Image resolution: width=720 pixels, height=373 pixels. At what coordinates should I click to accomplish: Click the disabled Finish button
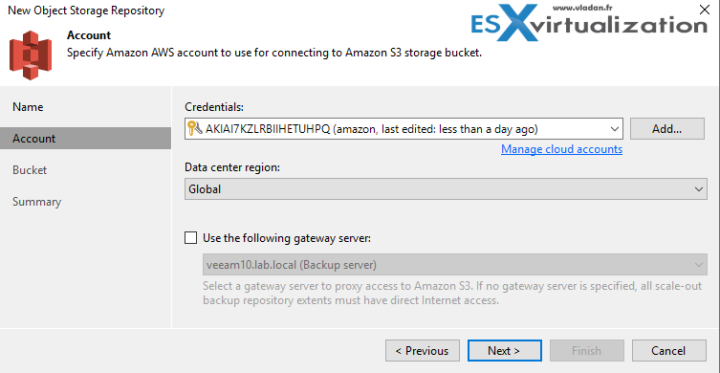point(586,351)
